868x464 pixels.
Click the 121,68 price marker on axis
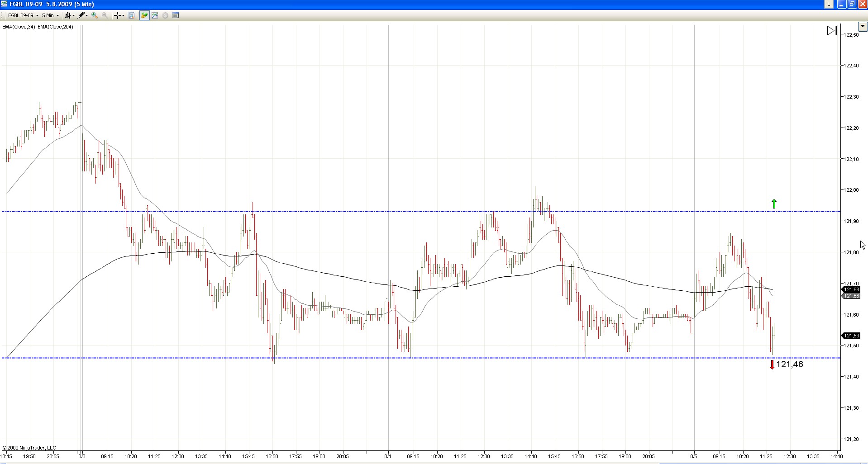tap(851, 289)
